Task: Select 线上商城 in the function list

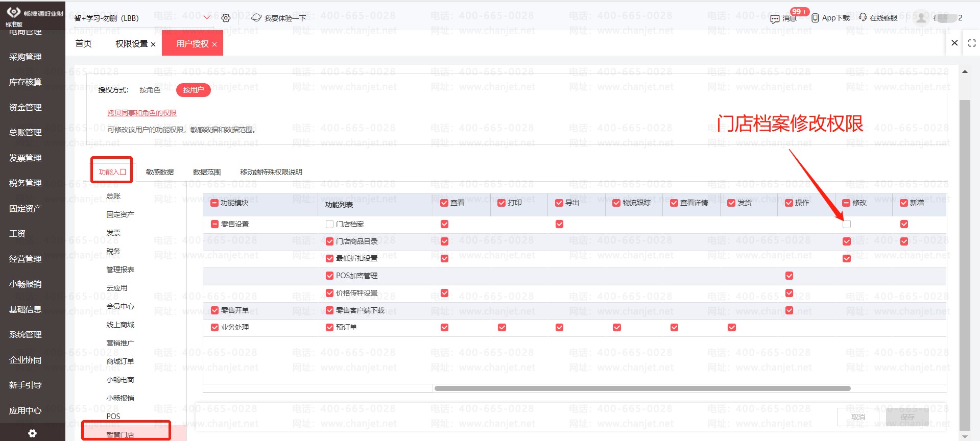Action: 120,325
